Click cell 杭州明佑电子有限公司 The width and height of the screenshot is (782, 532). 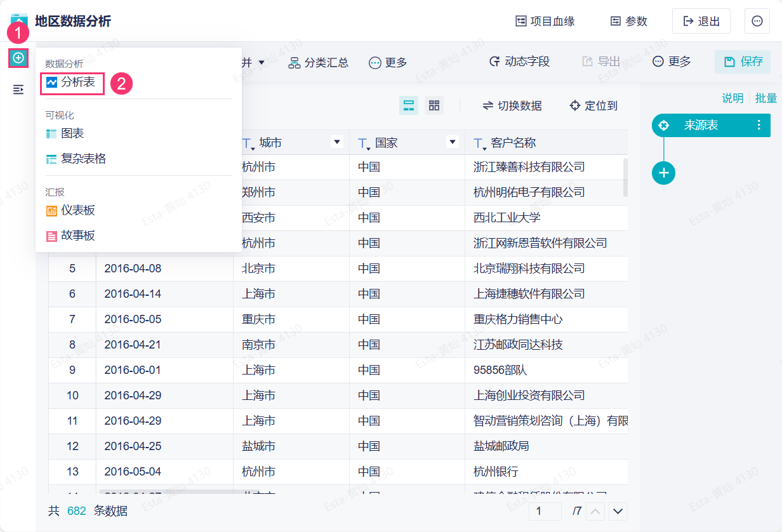tap(547, 192)
